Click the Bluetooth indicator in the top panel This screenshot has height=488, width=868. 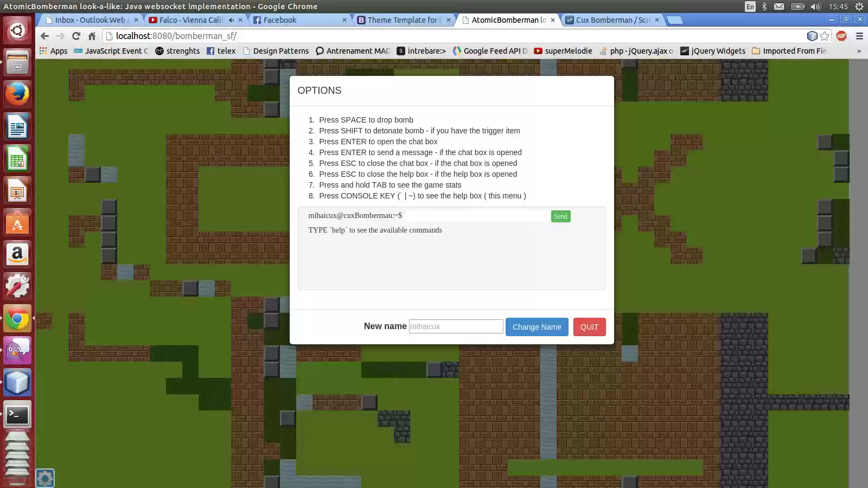(765, 7)
